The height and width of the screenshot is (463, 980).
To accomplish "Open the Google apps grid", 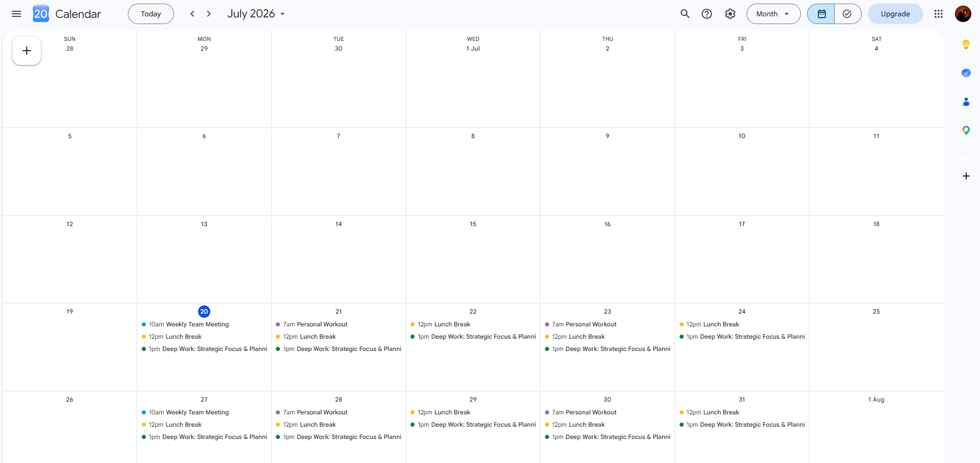I will pyautogui.click(x=939, y=14).
